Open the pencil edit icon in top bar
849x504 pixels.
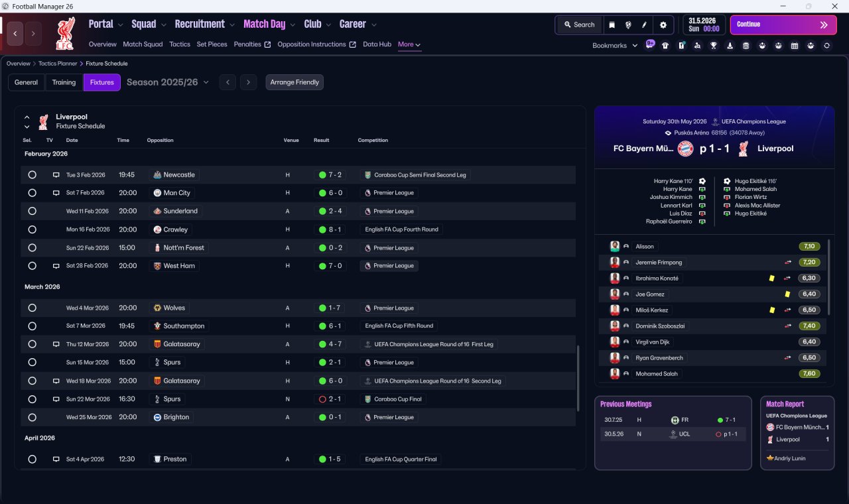point(645,25)
